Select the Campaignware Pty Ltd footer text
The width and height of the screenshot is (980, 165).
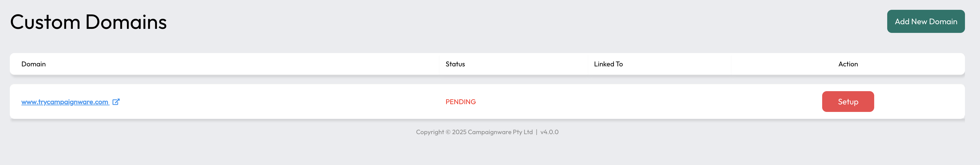500,132
